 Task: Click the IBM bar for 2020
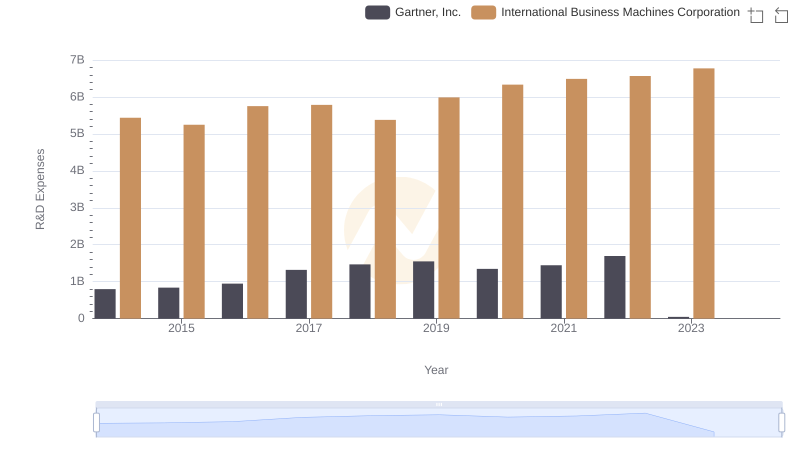(x=513, y=201)
